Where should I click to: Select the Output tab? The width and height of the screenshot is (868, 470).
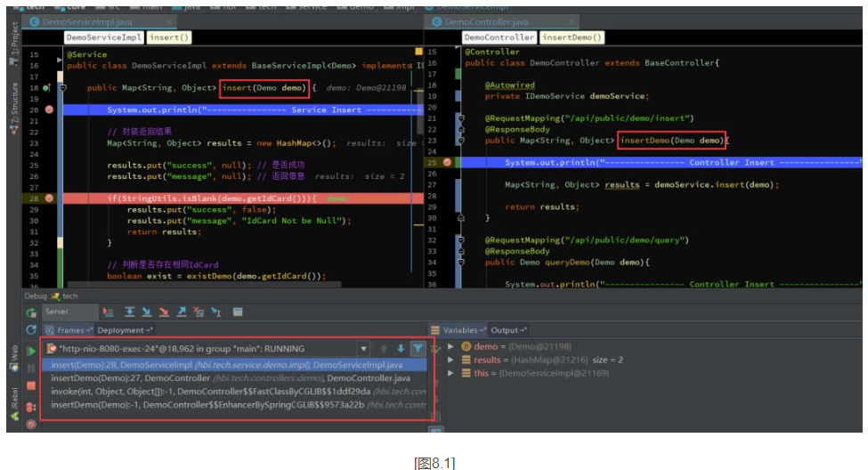tap(508, 330)
